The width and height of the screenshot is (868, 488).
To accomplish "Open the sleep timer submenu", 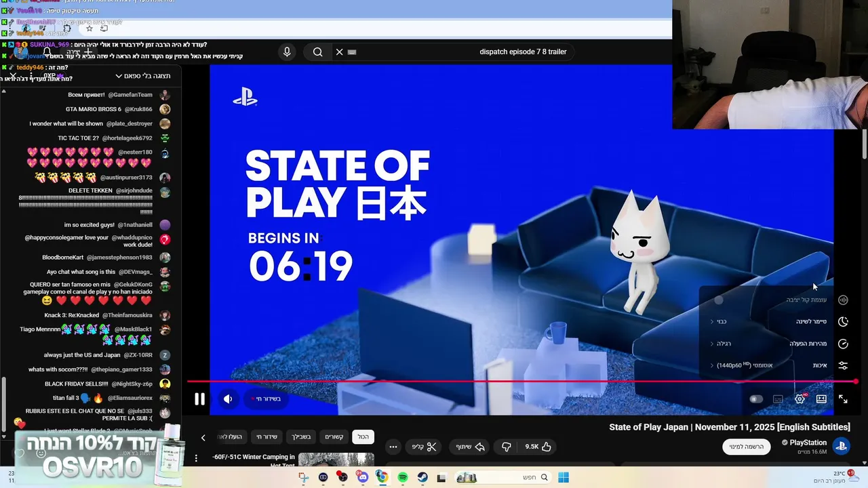I will click(x=772, y=321).
